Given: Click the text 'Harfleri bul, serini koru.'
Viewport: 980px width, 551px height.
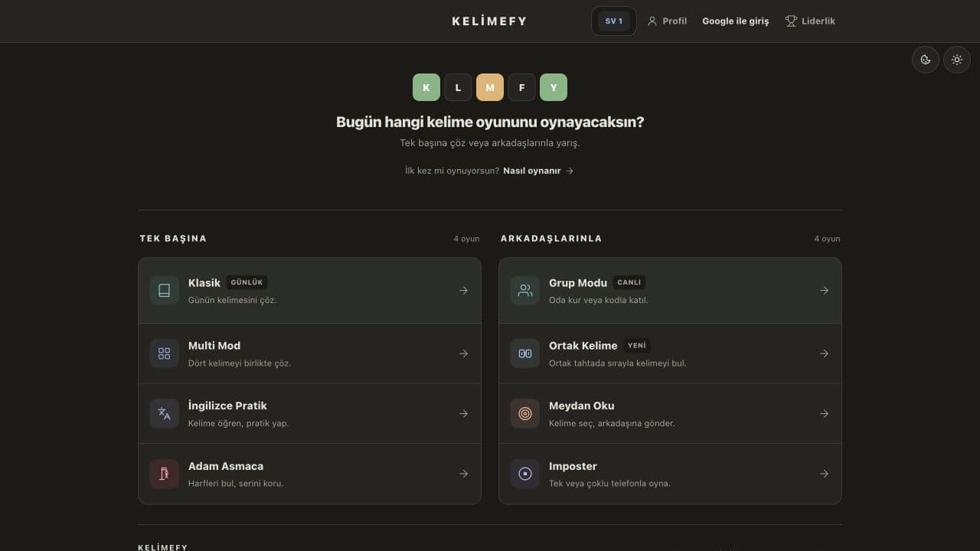Looking at the screenshot, I should click(236, 484).
